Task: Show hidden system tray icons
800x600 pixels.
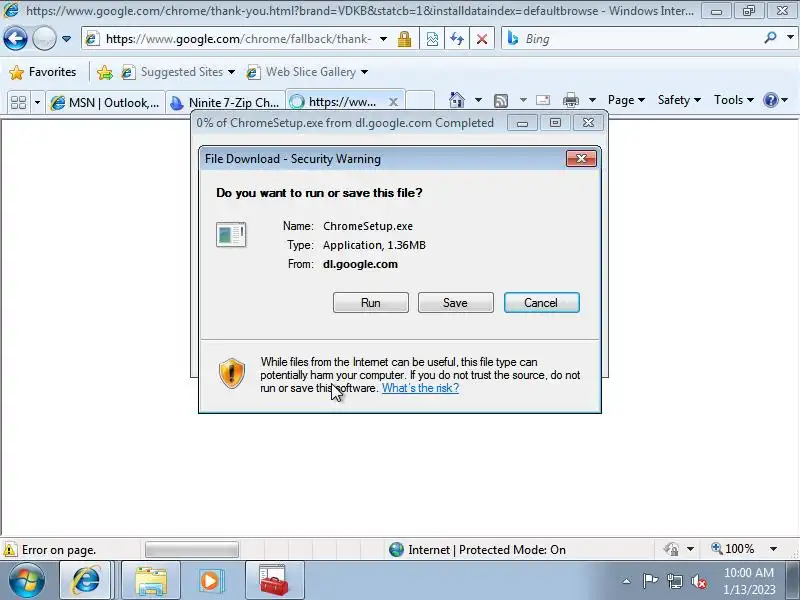Action: [x=627, y=581]
